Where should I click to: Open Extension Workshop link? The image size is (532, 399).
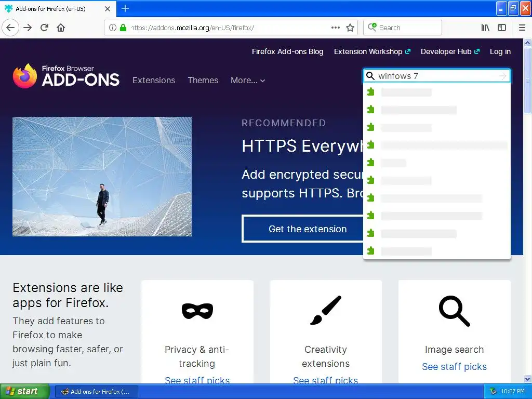tap(372, 51)
